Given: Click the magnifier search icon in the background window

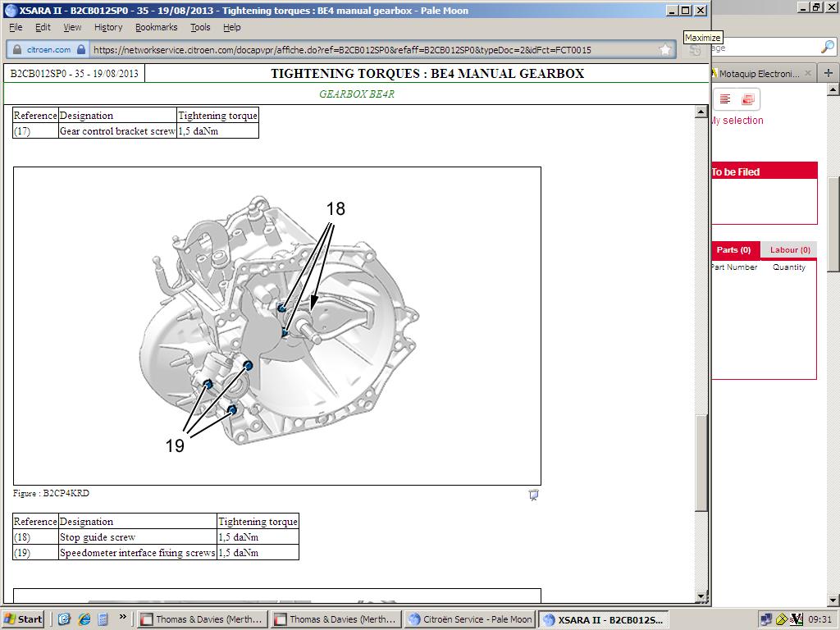Looking at the screenshot, I should pos(827,47).
